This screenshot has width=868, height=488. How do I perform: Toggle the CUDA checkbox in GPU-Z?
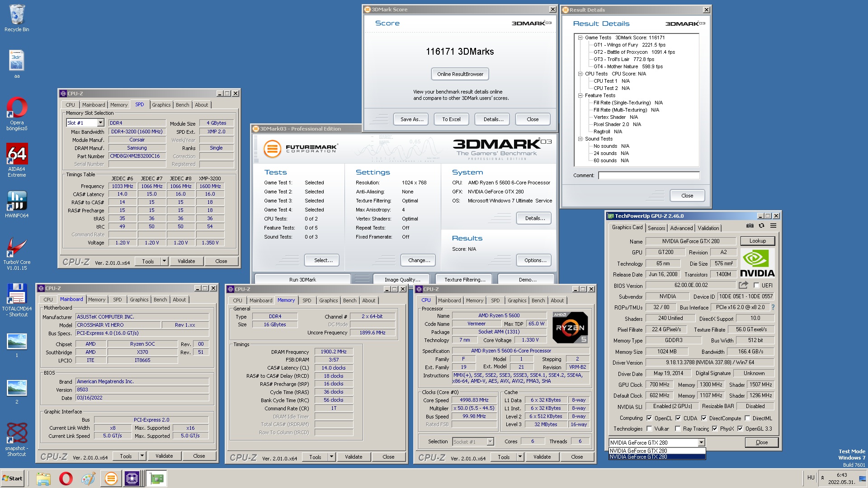678,418
